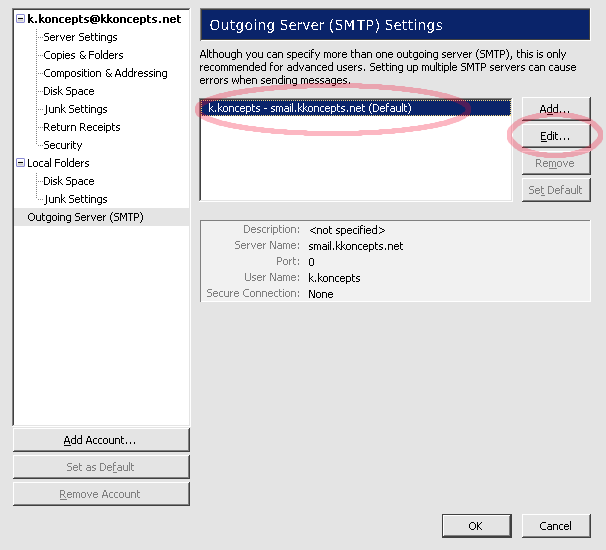Open Junk Settings under k.koncepts account

[x=76, y=109]
